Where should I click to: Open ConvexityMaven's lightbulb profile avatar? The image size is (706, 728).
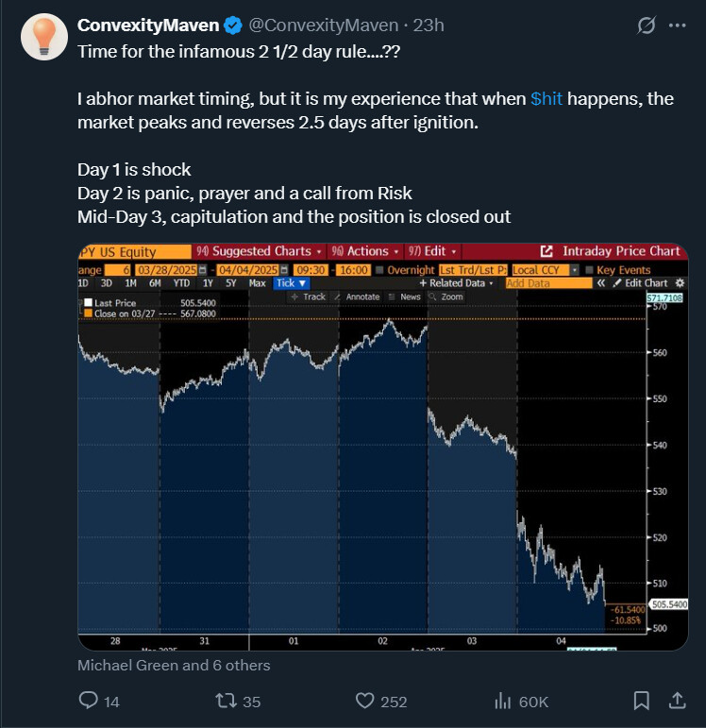[x=43, y=38]
